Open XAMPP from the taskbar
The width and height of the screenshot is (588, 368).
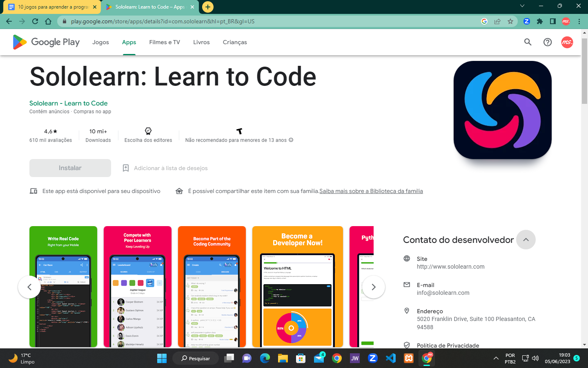(x=409, y=359)
